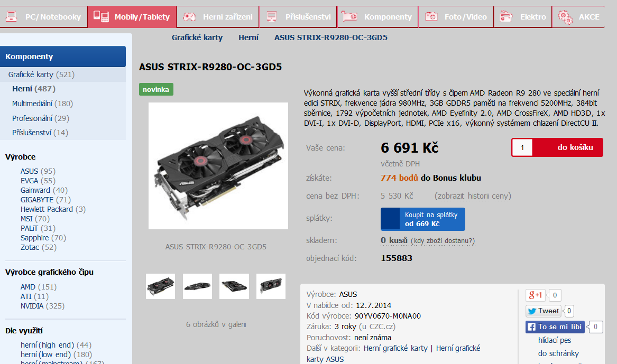Open the Mobily/Tablety tab
Screen dimensions: 617x364
pyautogui.click(x=132, y=17)
